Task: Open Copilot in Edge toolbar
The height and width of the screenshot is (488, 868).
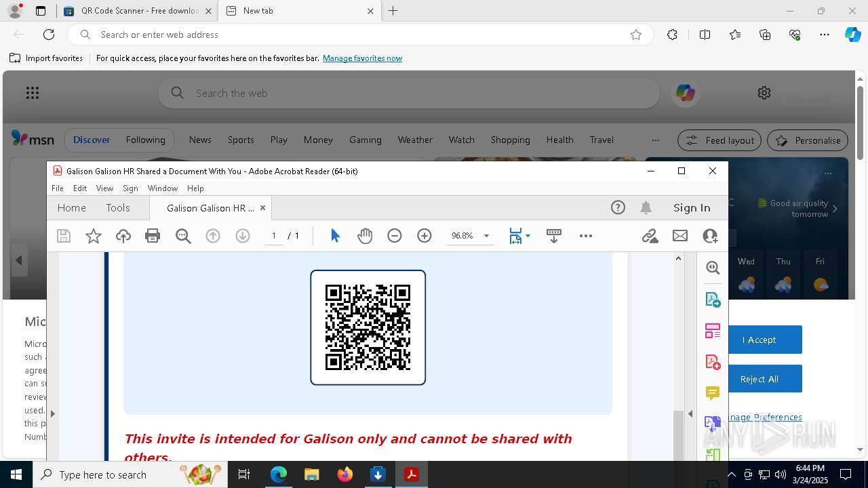Action: pyautogui.click(x=853, y=35)
